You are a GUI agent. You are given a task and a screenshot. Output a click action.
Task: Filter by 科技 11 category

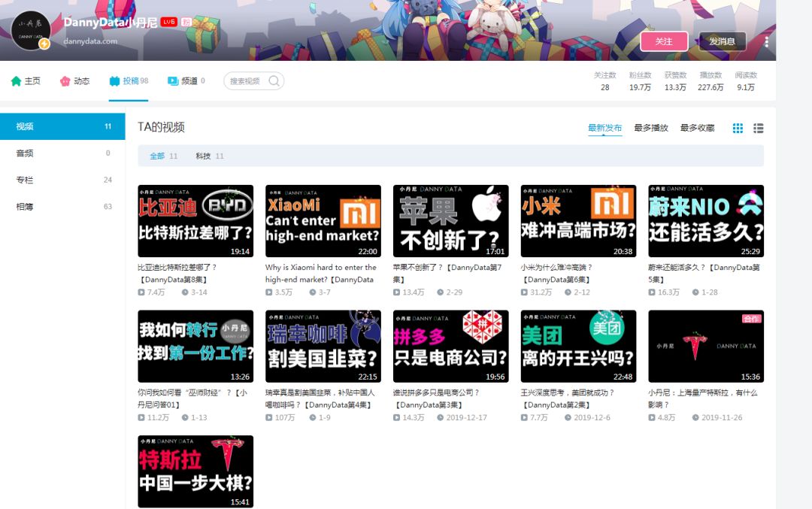[x=210, y=156]
